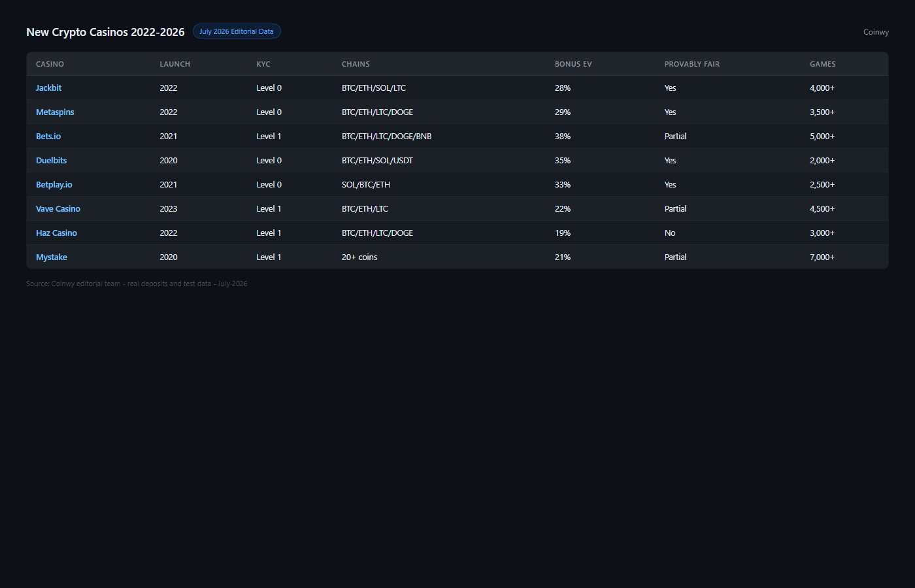Click Betplay.io 2,500+ games cell
This screenshot has height=588, width=915.
click(x=822, y=185)
